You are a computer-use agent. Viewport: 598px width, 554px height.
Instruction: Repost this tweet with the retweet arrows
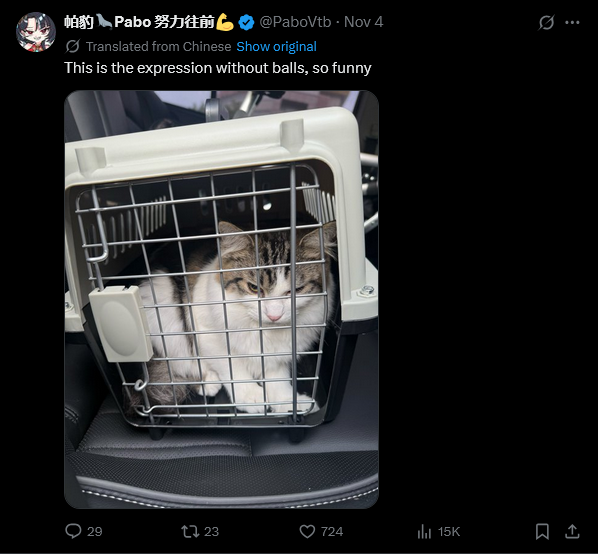coord(190,531)
